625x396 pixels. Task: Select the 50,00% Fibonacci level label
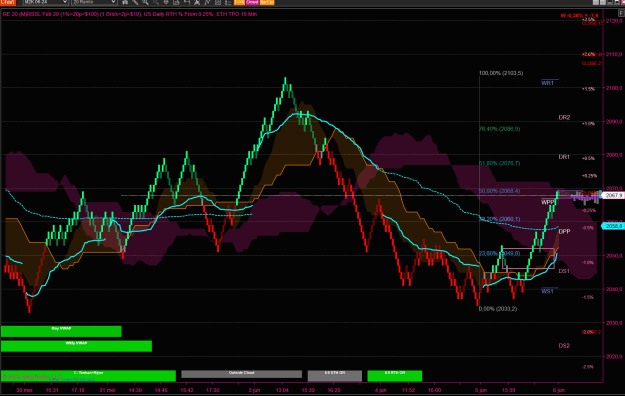499,191
